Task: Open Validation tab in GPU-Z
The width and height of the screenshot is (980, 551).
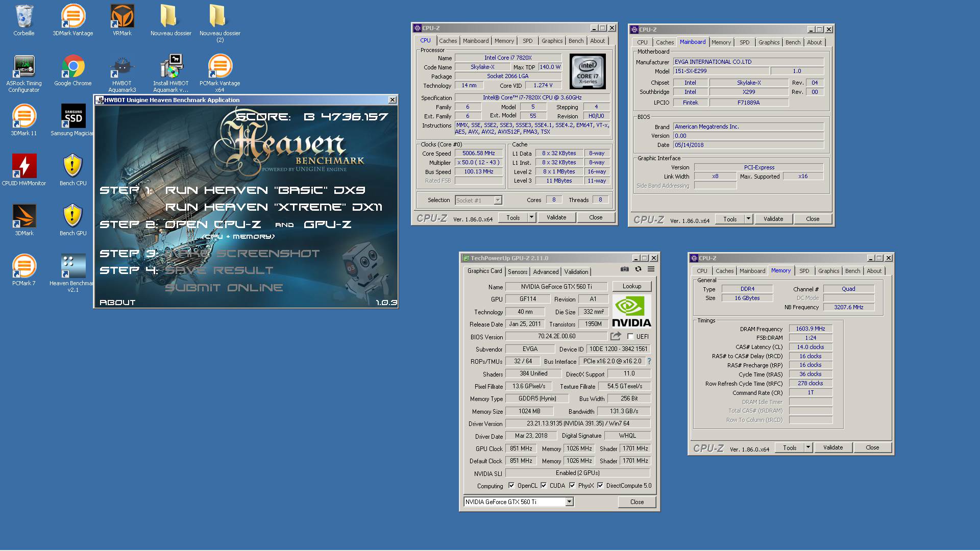Action: coord(576,272)
